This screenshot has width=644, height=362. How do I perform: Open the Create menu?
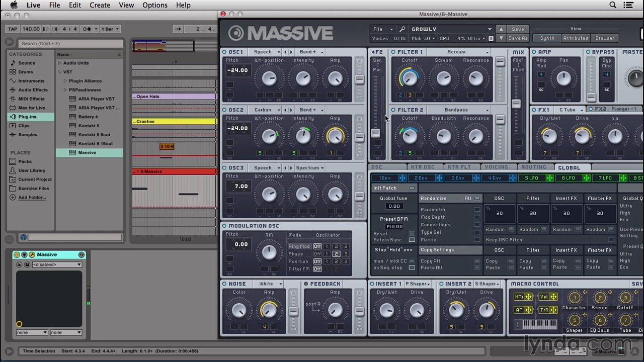tap(100, 5)
